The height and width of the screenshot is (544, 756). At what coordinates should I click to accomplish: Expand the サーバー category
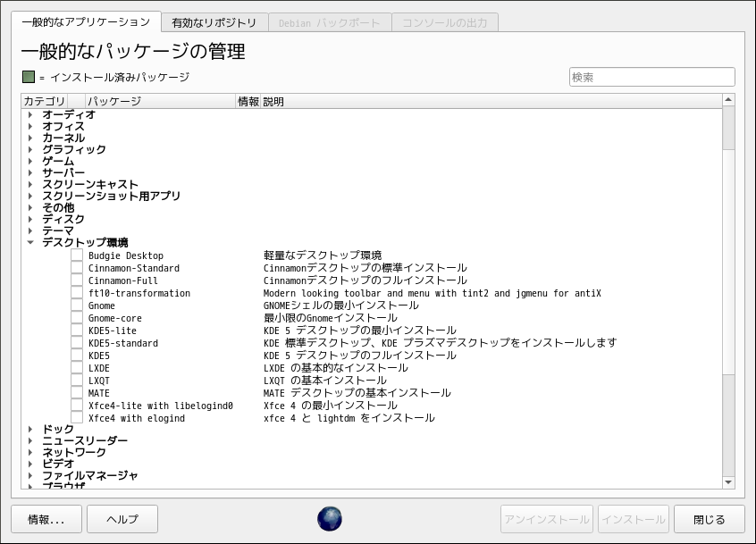(30, 172)
